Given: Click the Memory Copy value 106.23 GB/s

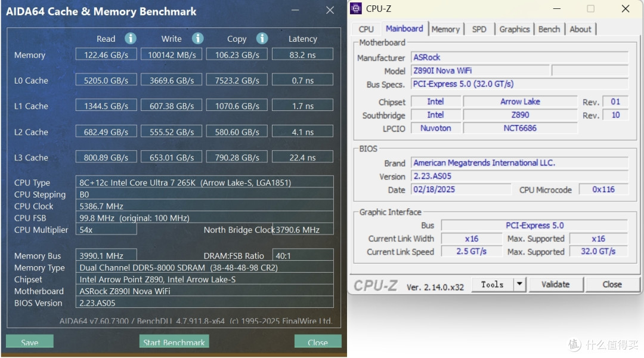Looking at the screenshot, I should (237, 54).
